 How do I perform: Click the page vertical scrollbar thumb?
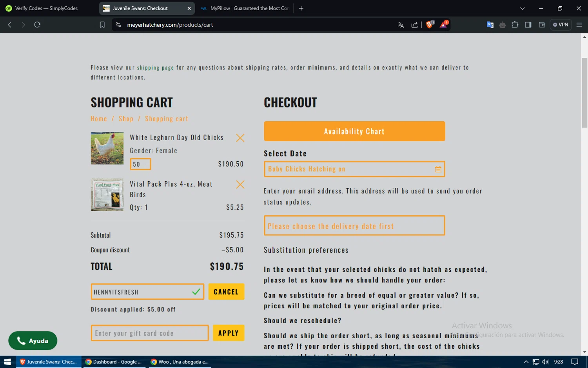584,93
